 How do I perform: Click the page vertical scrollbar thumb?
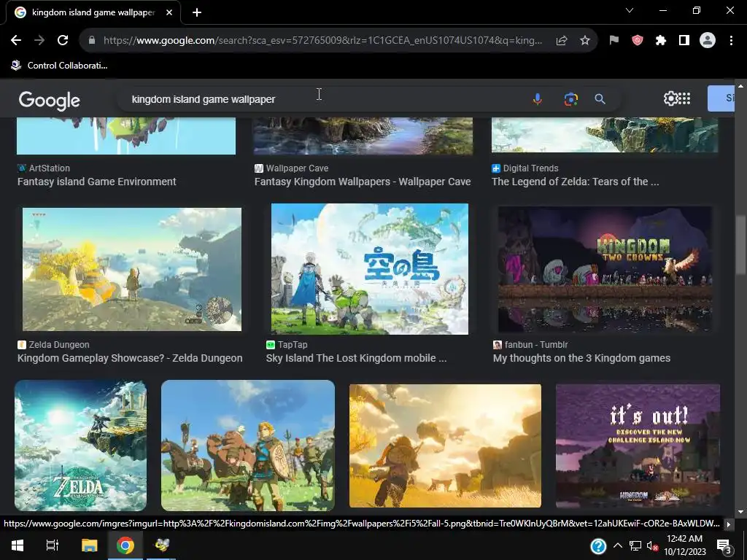point(740,244)
